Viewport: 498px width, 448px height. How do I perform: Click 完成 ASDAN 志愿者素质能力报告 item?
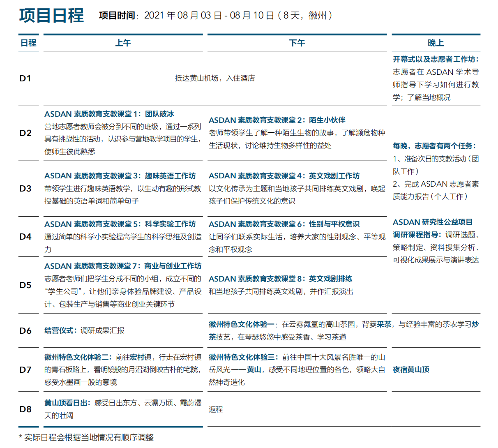pyautogui.click(x=436, y=190)
